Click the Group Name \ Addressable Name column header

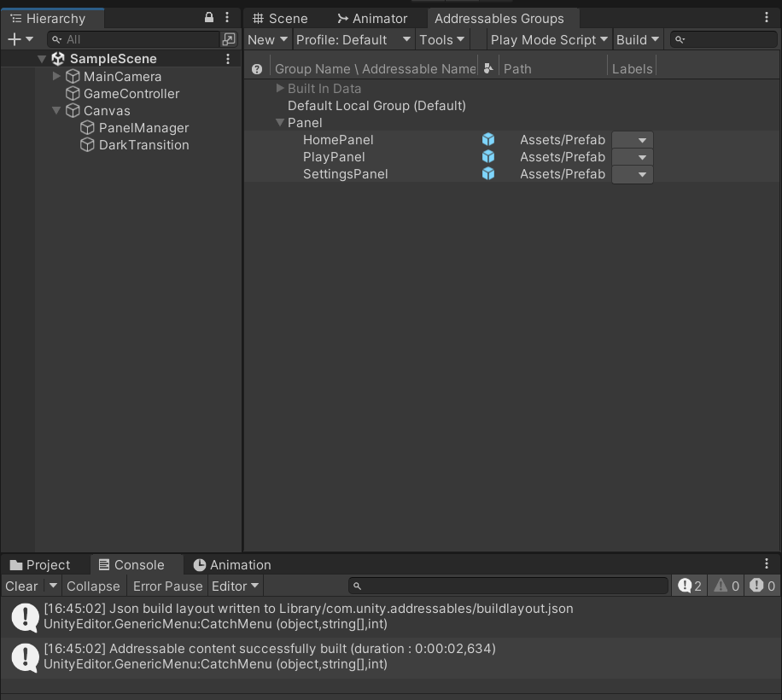[x=375, y=69]
